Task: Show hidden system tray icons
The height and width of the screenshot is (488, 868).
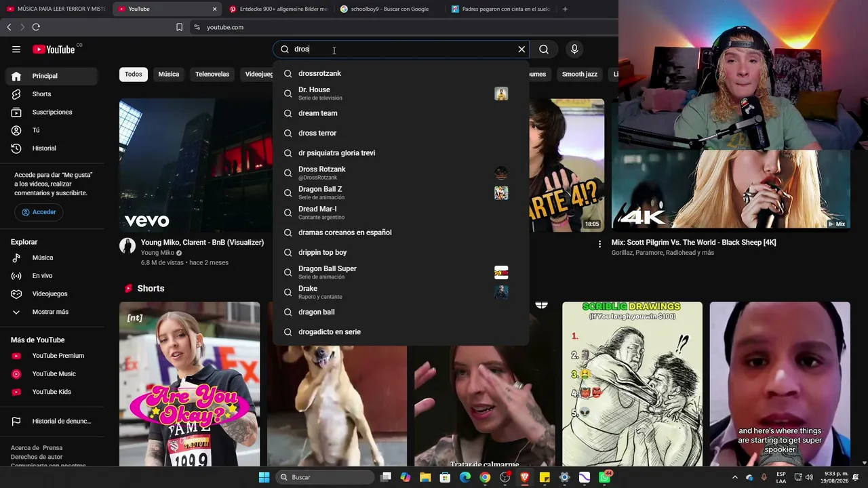Action: coord(734,477)
